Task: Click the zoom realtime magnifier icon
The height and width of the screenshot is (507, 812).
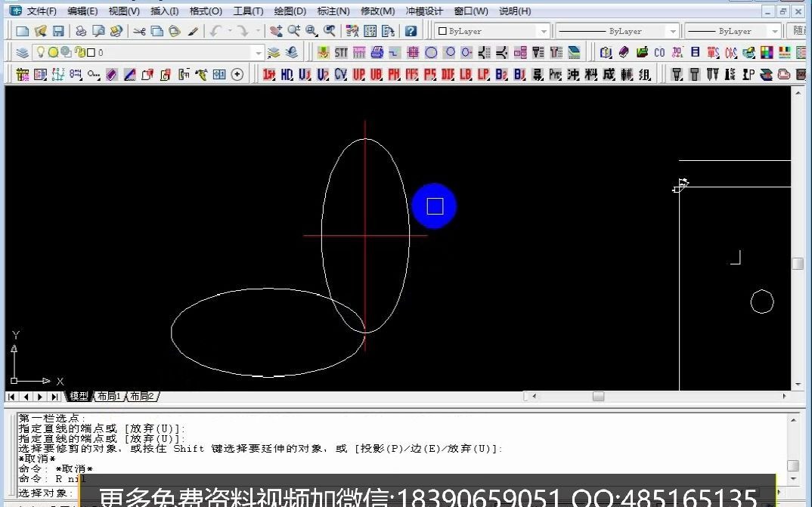Action: pyautogui.click(x=294, y=31)
